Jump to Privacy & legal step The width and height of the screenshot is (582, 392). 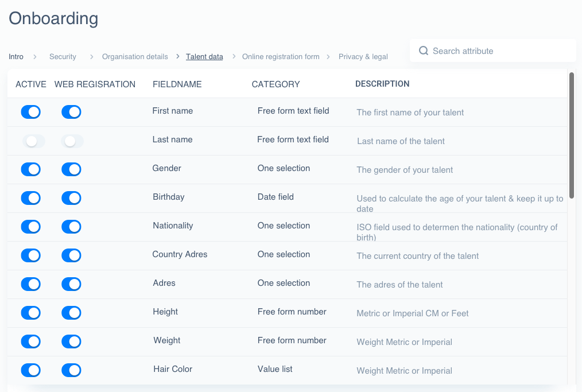[363, 57]
